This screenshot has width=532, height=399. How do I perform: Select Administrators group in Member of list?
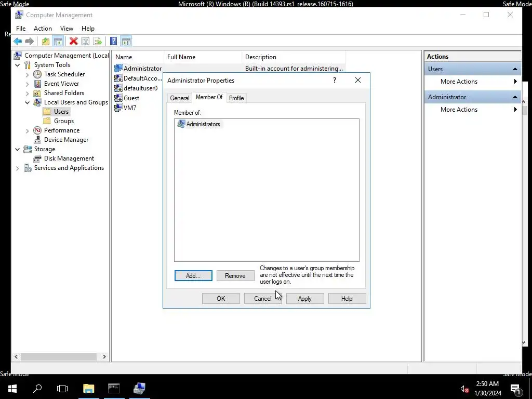[x=199, y=124]
